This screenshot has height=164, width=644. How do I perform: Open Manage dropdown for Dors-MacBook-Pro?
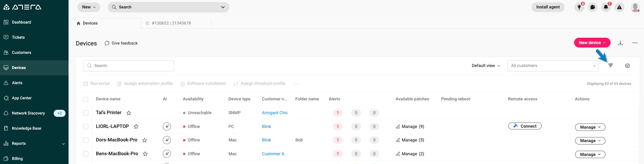click(x=590, y=141)
